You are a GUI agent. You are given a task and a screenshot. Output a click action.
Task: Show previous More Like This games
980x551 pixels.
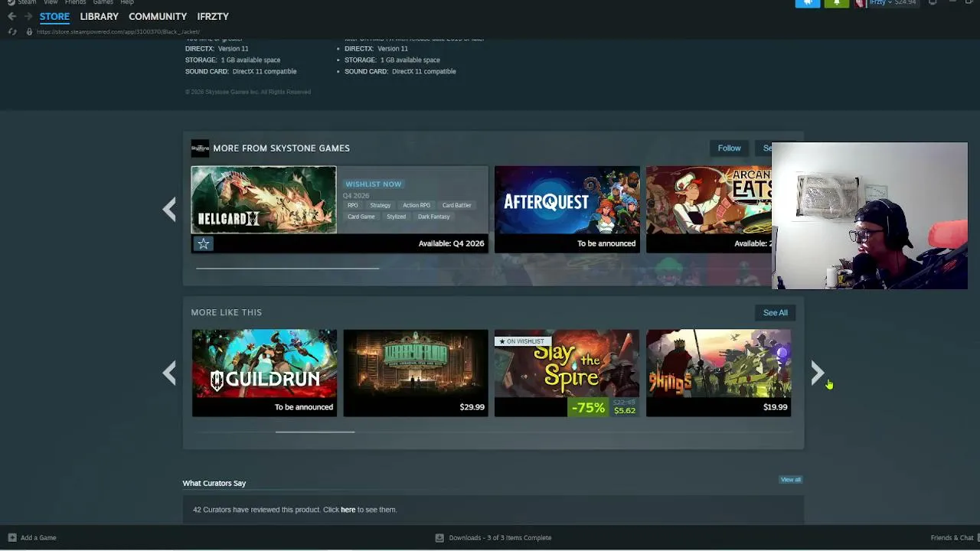(169, 373)
